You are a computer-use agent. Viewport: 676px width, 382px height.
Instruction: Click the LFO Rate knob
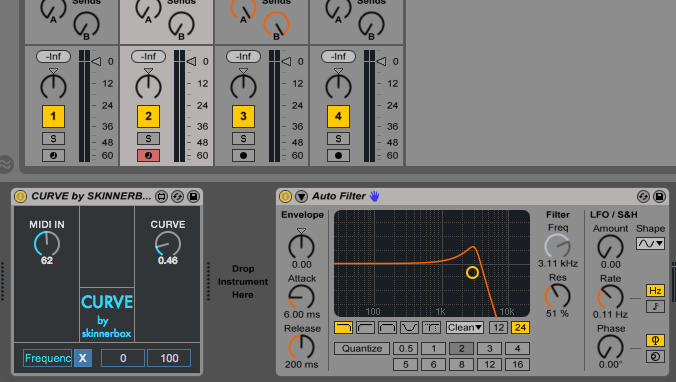[610, 297]
